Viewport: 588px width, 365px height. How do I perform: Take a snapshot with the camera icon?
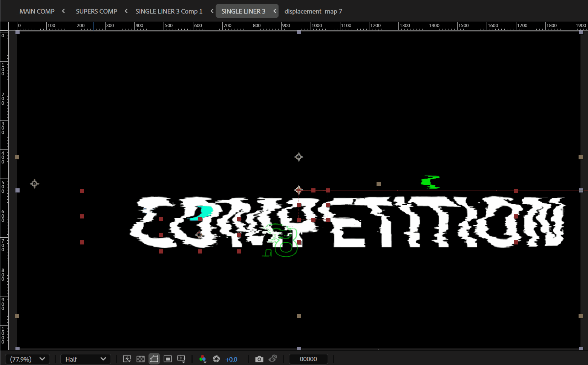pos(259,359)
